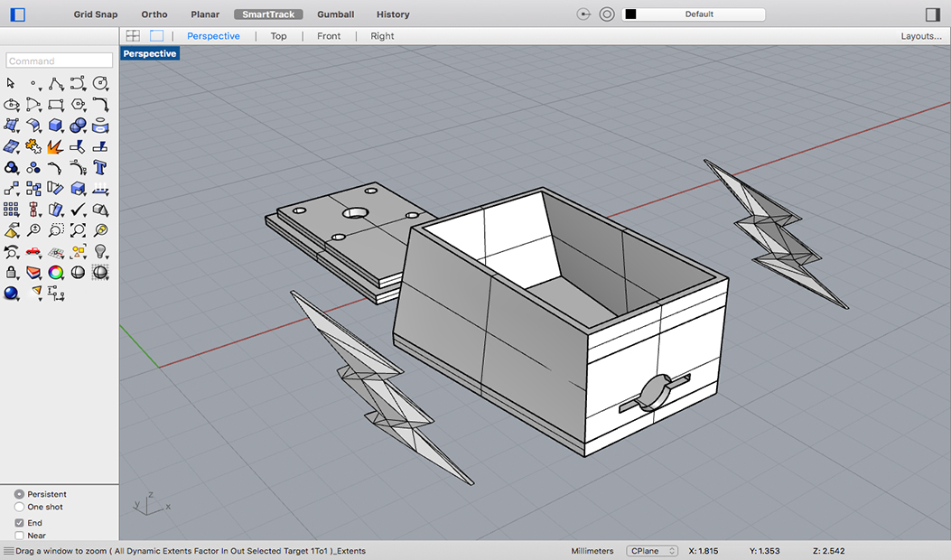Image resolution: width=951 pixels, height=560 pixels.
Task: Activate the Fillet curves tool
Action: [100, 105]
